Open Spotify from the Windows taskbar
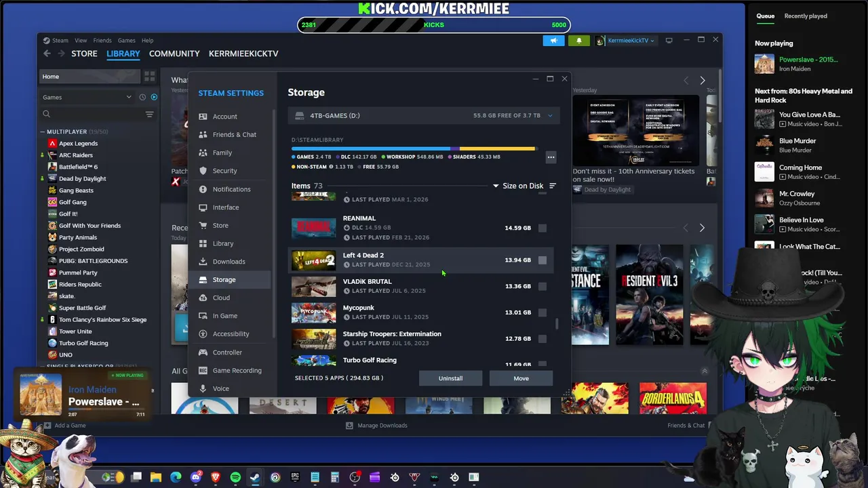Viewport: 868px width, 488px height. 235,477
